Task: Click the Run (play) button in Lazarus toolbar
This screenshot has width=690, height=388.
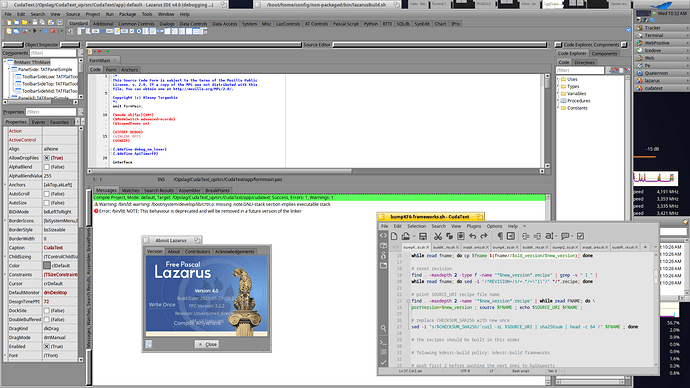Action: point(35,31)
